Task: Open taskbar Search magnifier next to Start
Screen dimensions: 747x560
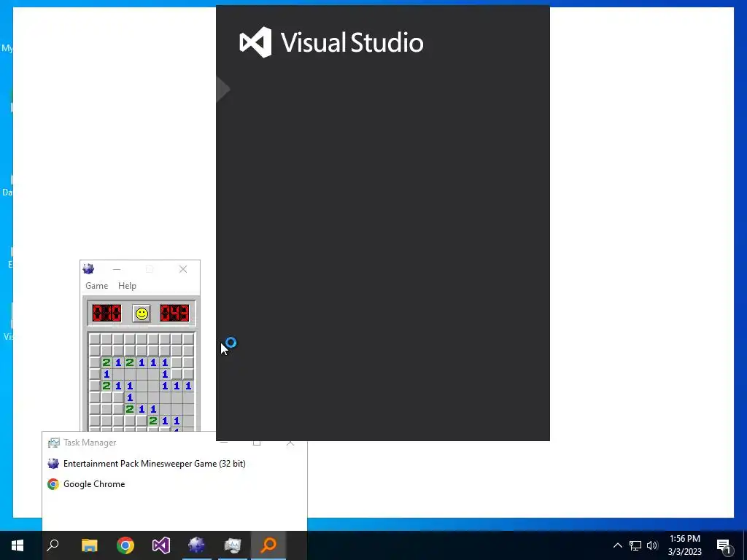Action: (53, 545)
